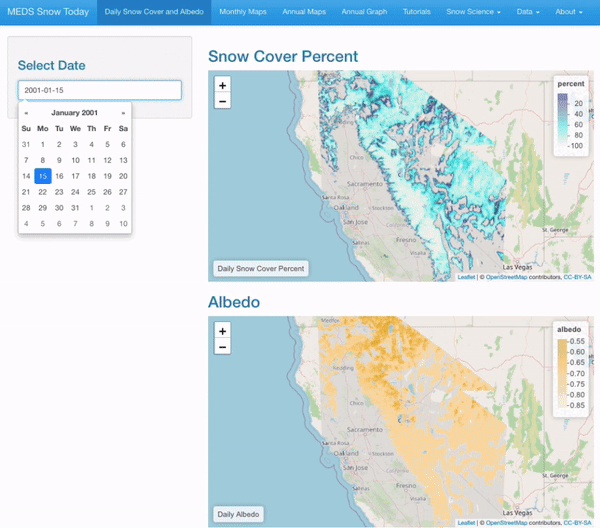
Task: Click the MEDS Snow Today brand link
Action: (48, 12)
